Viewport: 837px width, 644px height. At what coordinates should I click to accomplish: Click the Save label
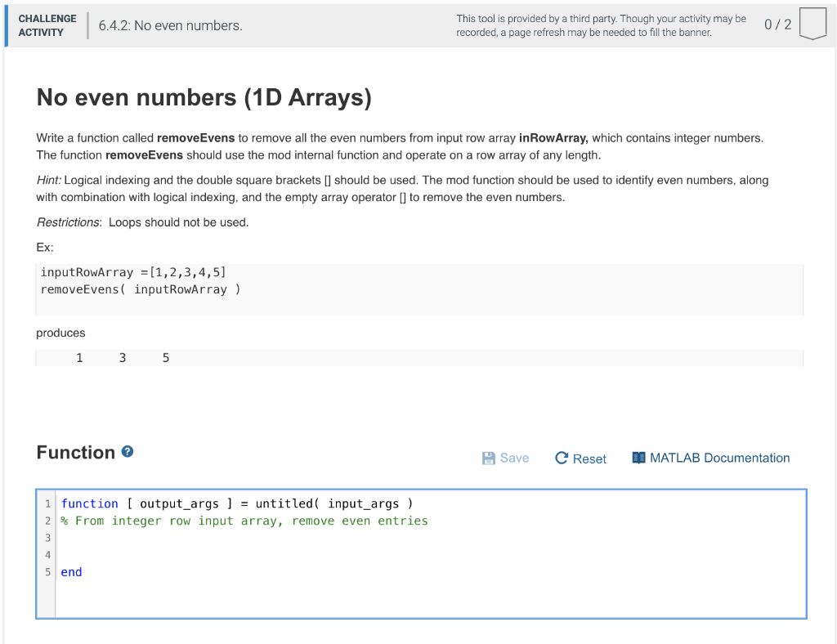[x=513, y=458]
